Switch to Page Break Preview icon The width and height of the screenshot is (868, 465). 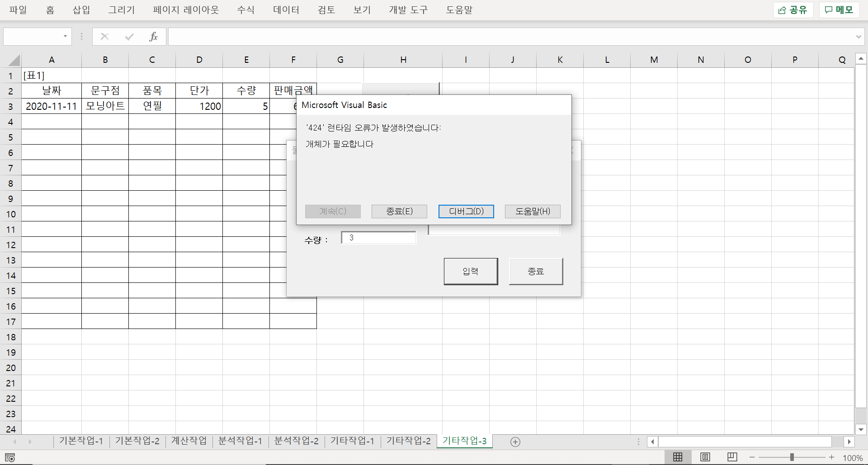click(732, 457)
